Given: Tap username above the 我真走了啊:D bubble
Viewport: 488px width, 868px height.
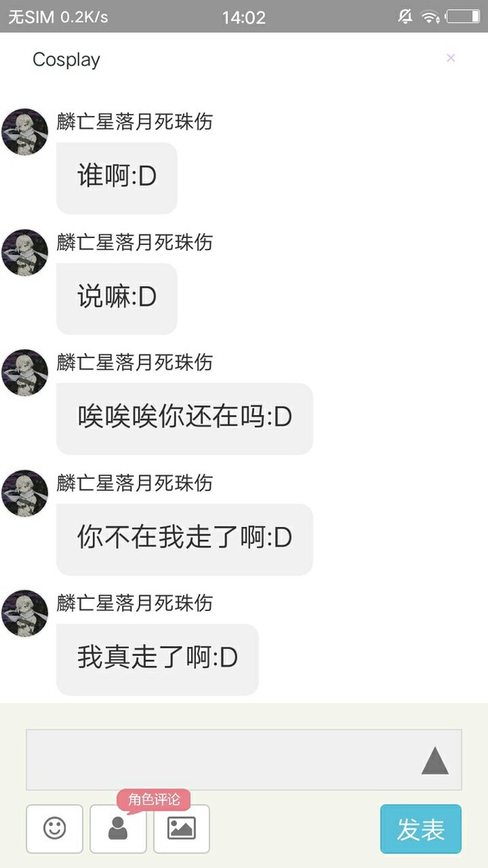Looking at the screenshot, I should (x=134, y=603).
